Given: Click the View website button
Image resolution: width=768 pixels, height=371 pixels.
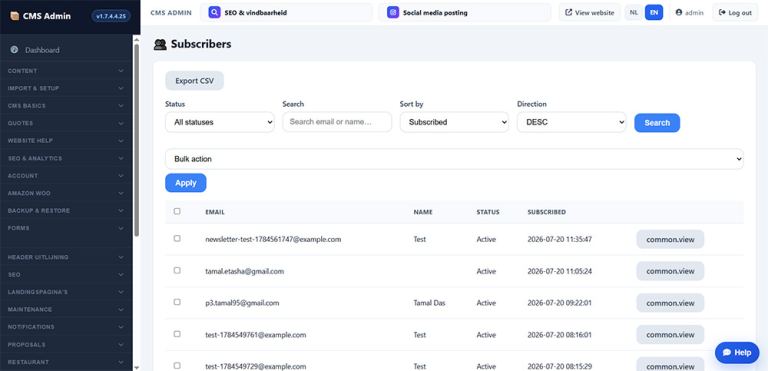Looking at the screenshot, I should click(x=589, y=13).
